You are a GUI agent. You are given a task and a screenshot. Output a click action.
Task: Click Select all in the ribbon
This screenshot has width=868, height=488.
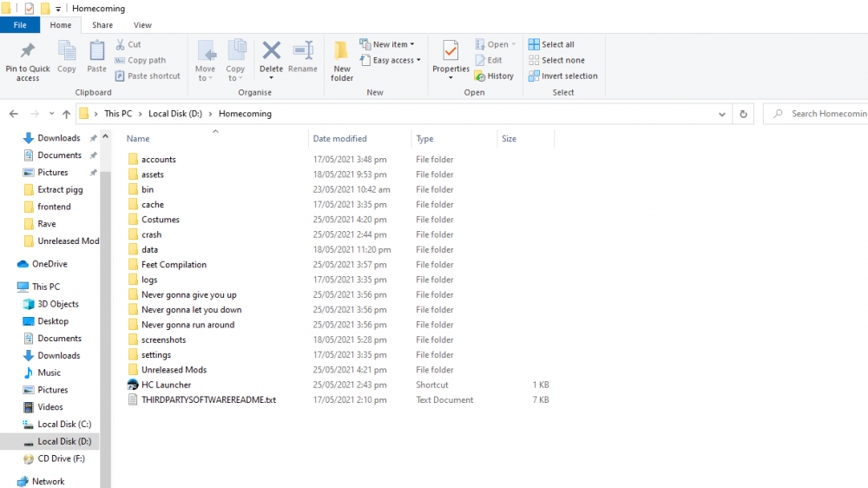coord(551,44)
